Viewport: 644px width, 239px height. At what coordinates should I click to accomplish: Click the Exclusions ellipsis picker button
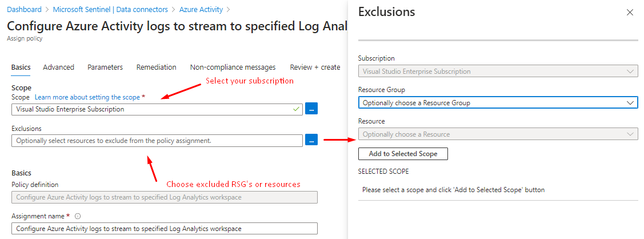[x=311, y=140]
